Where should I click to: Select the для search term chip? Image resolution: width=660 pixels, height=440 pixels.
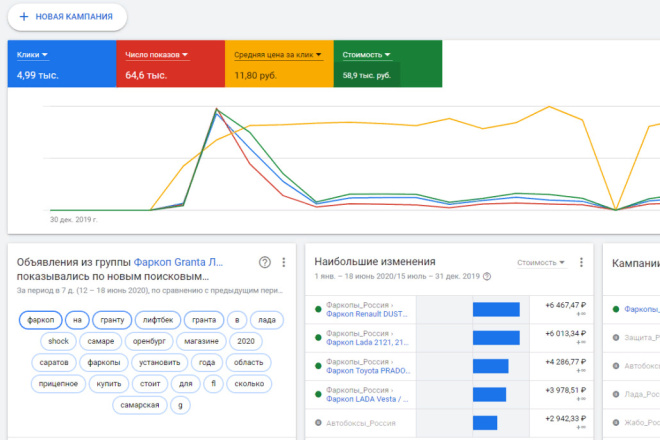tap(186, 384)
